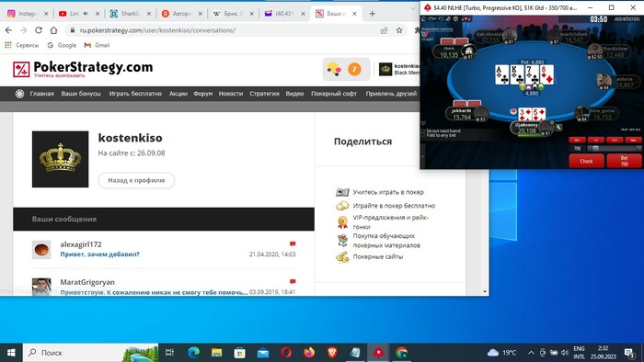The image size is (644, 362).
Task: Open the Windows Start menu
Action: 11,353
